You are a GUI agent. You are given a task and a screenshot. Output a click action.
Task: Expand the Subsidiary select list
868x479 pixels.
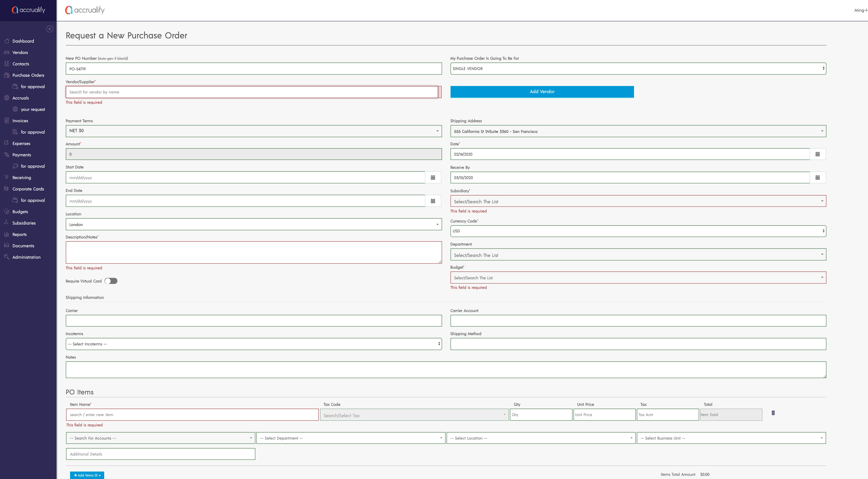coord(638,201)
